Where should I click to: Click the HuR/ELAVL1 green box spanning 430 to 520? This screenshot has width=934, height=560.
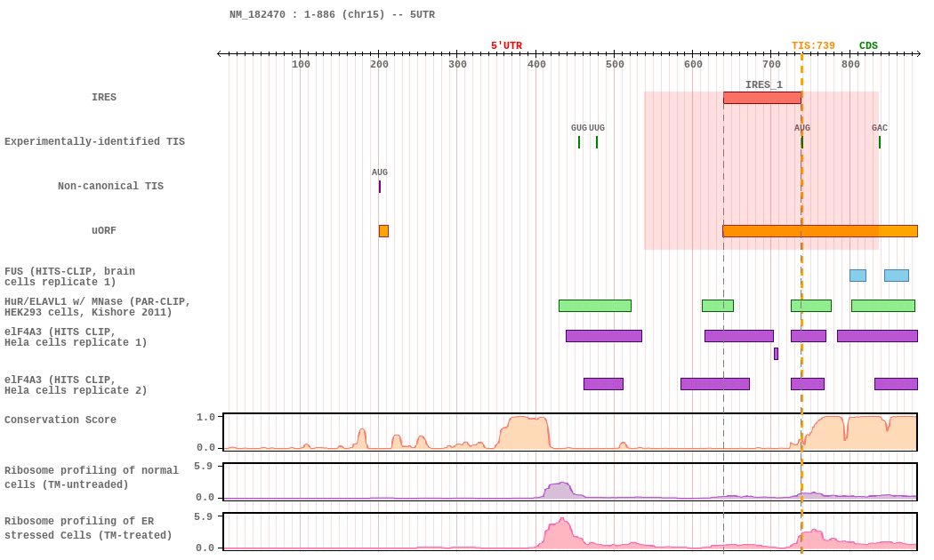(594, 306)
